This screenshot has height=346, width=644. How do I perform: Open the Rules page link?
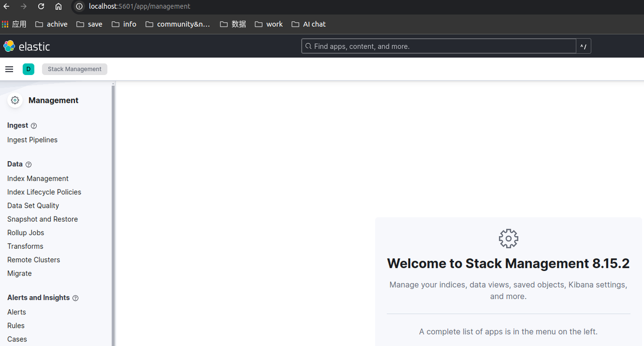coord(16,325)
